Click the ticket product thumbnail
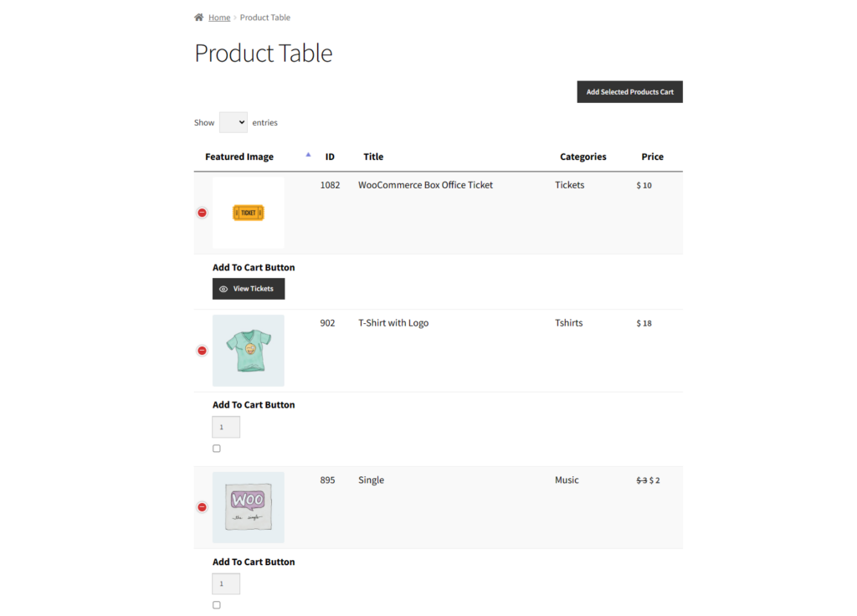The image size is (857, 616). [x=249, y=213]
